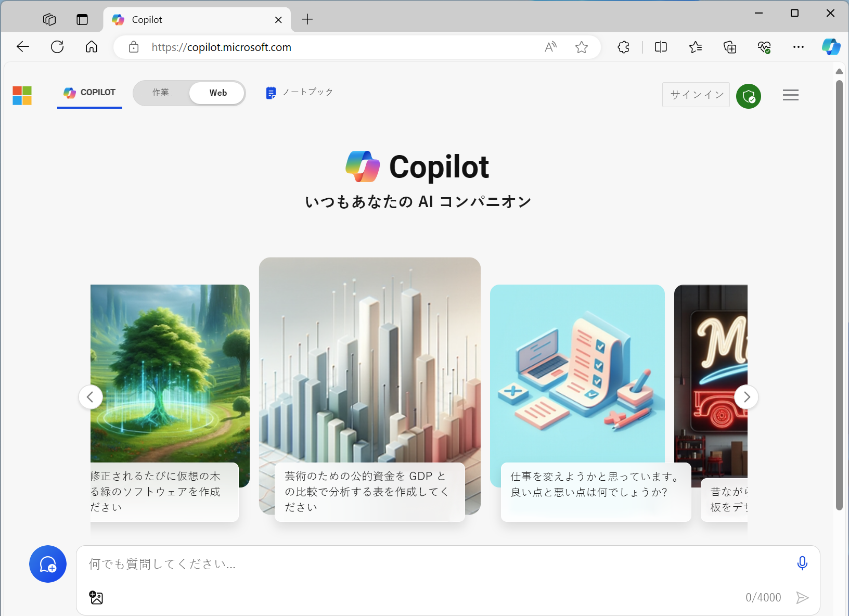Add an image to the prompt
Screen dimensions: 849x616
[x=96, y=597]
